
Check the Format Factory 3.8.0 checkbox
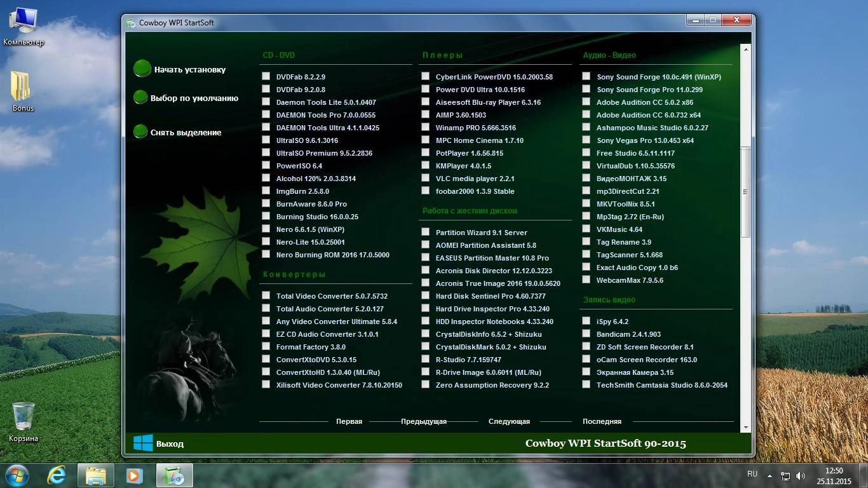[x=266, y=346]
